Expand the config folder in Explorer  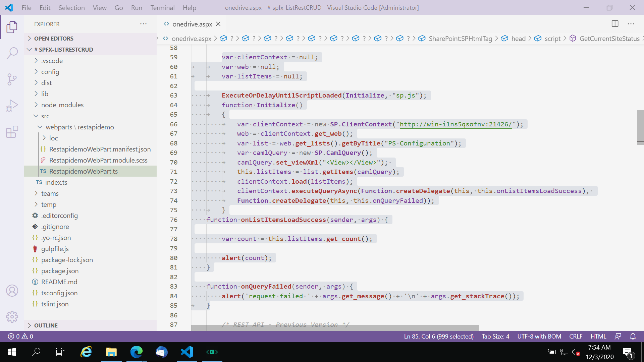pos(50,71)
